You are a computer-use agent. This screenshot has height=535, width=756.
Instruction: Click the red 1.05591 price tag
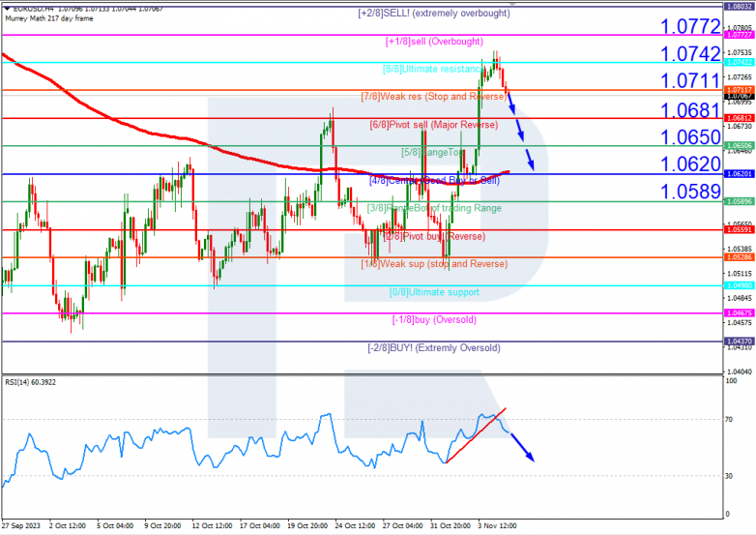tap(740, 229)
